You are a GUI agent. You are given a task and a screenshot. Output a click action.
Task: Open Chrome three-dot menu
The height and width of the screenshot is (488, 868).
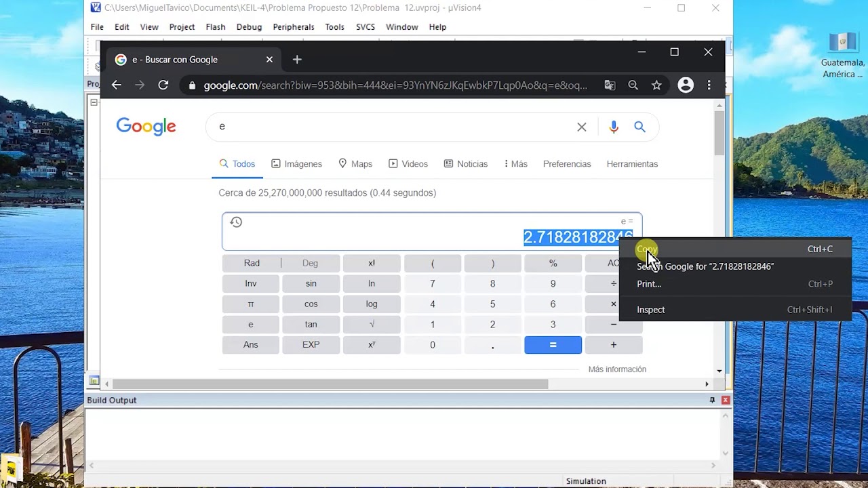pyautogui.click(x=709, y=85)
